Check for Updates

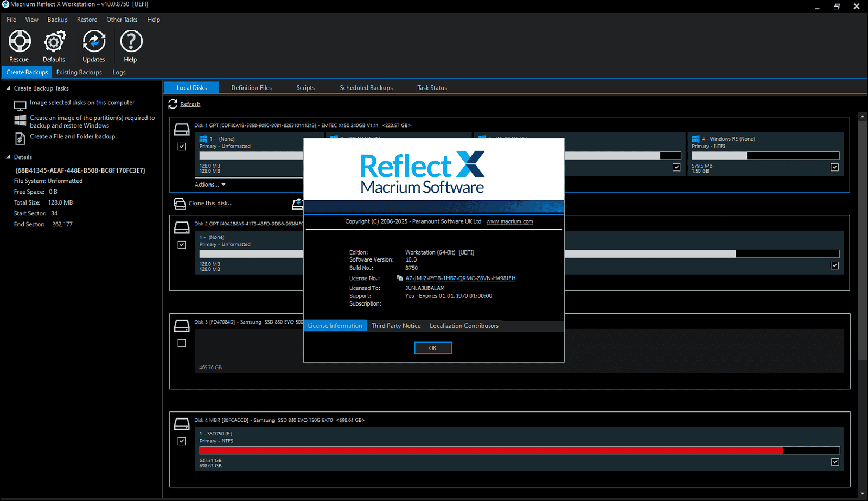(x=93, y=46)
